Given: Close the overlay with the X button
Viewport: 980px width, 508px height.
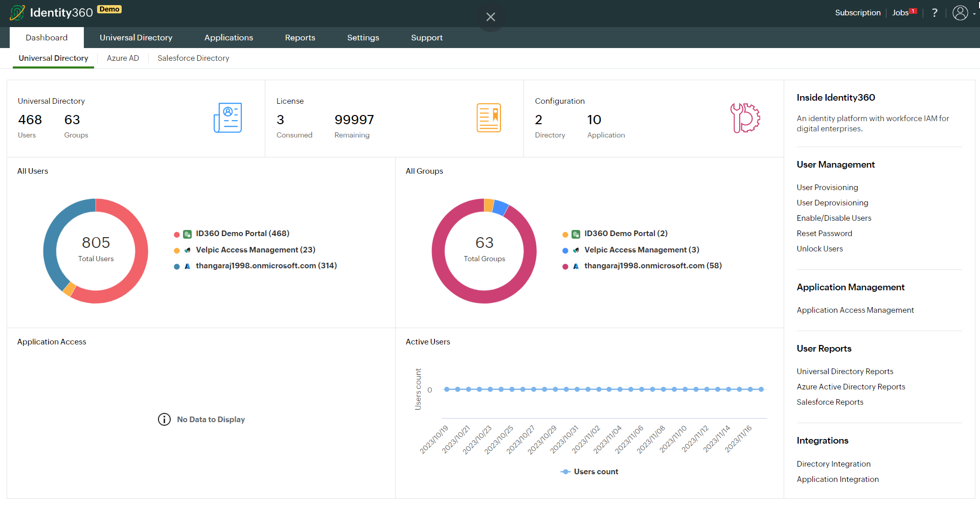Looking at the screenshot, I should (490, 17).
